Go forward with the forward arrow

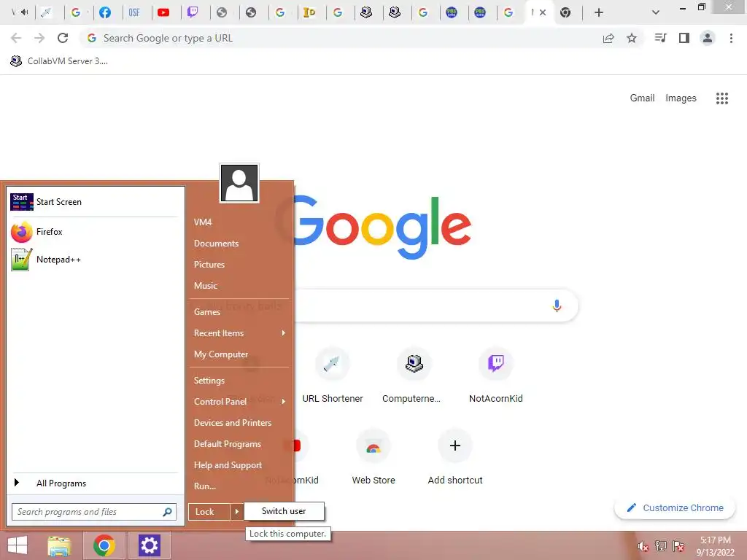39,38
